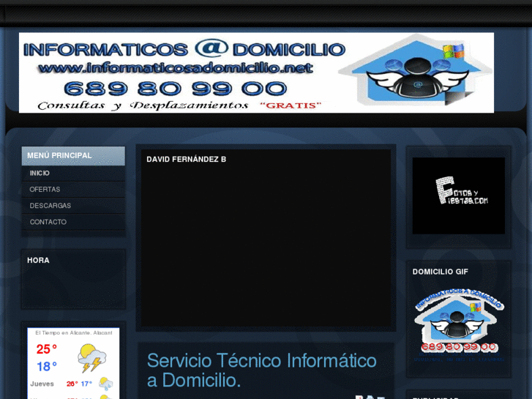Viewport: 532px width, 399px height.
Task: Click the 18° minimum temperature value
Action: 47,367
